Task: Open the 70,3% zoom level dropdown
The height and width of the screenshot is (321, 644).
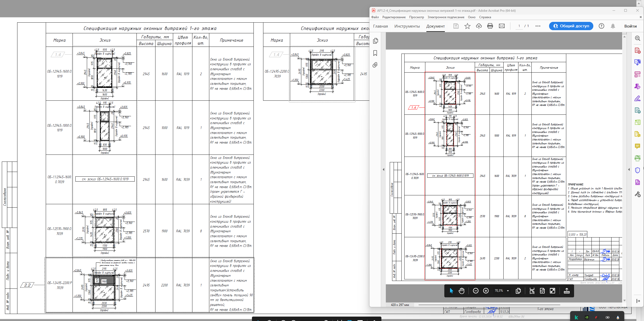Action: coord(508,291)
